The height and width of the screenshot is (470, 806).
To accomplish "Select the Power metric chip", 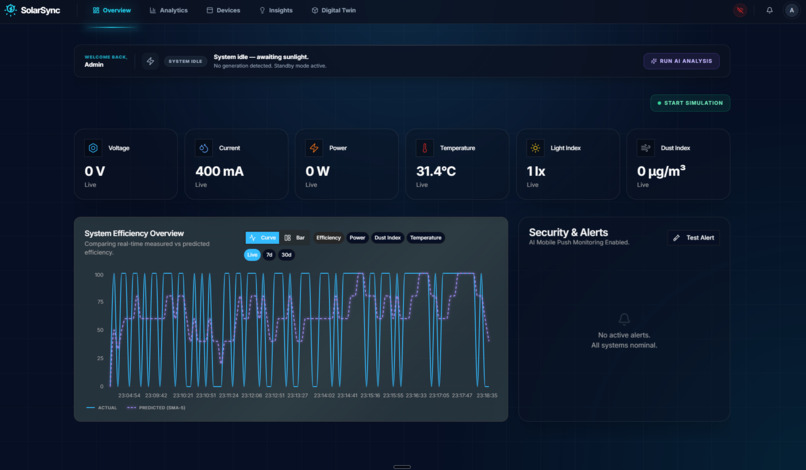I will click(x=357, y=238).
